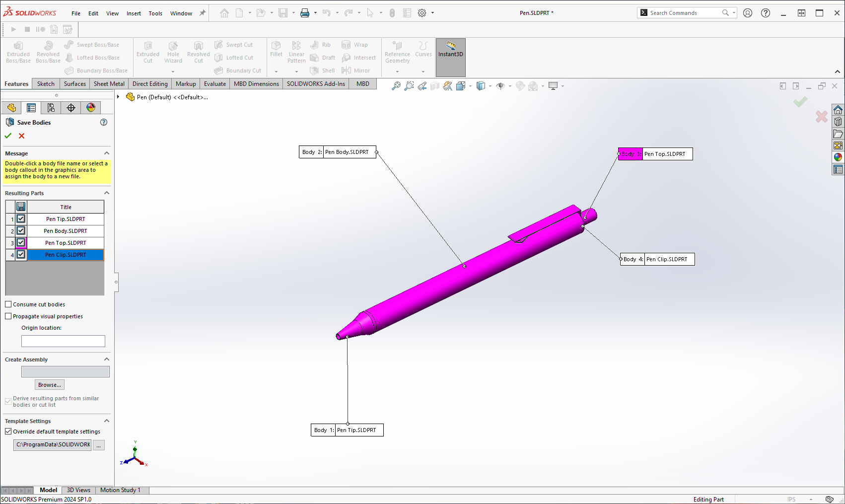The height and width of the screenshot is (504, 845).
Task: Click the IPS unit system in status bar
Action: [x=791, y=500]
